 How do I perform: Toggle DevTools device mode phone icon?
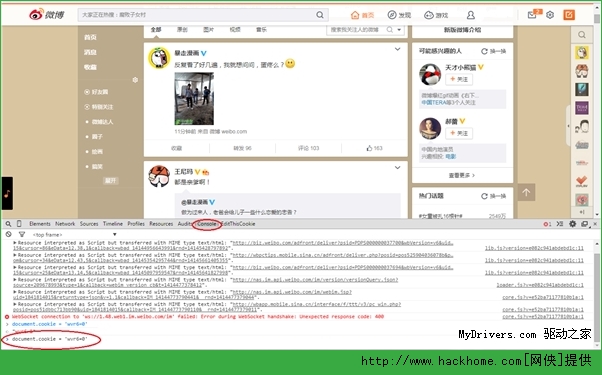click(x=19, y=224)
